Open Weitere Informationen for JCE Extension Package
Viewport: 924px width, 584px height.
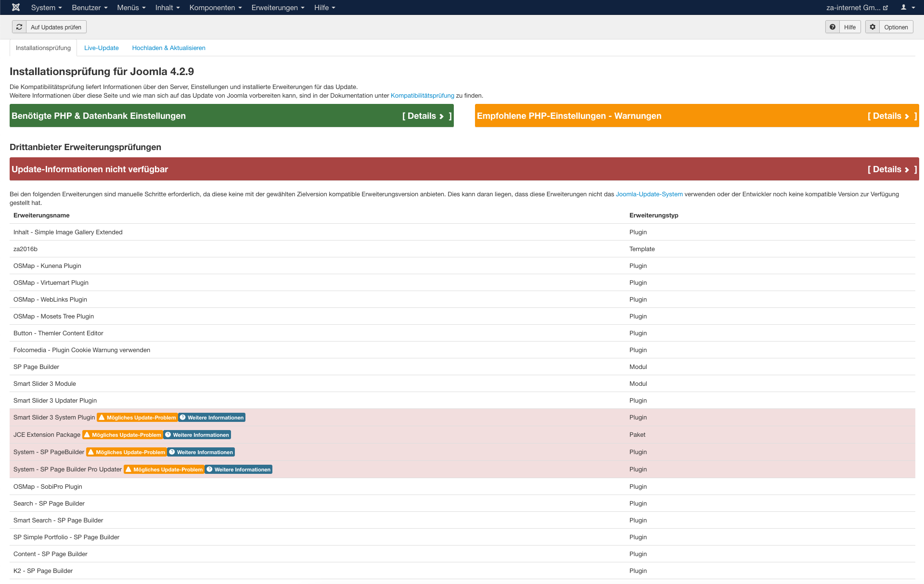pos(197,435)
